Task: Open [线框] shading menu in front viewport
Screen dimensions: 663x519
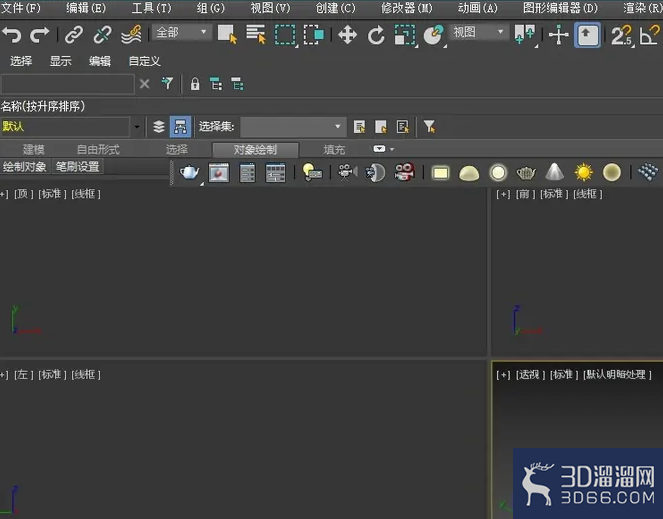Action: click(588, 194)
